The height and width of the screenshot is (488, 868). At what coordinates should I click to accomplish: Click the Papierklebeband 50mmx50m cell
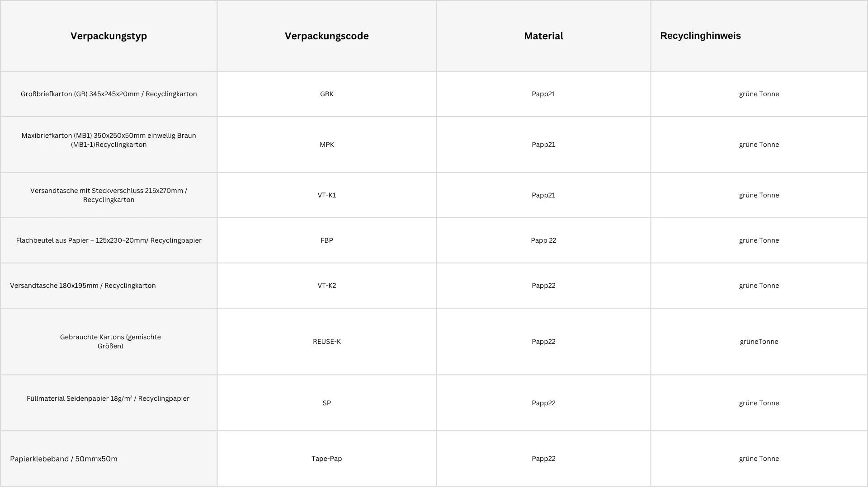click(108, 459)
